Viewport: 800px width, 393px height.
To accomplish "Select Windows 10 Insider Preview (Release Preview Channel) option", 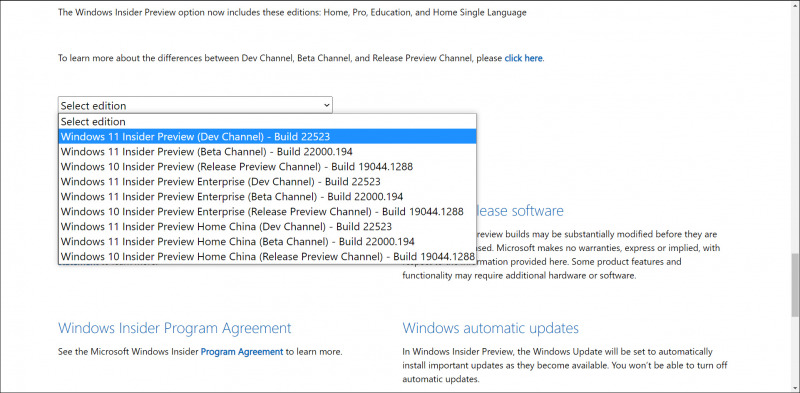I will 267,166.
